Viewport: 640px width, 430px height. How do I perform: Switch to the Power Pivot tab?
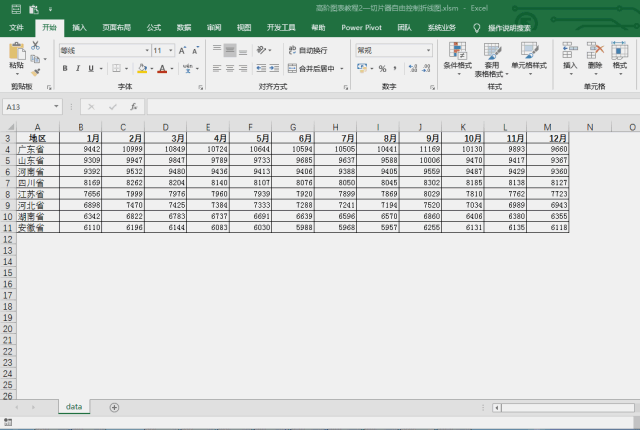point(361,27)
